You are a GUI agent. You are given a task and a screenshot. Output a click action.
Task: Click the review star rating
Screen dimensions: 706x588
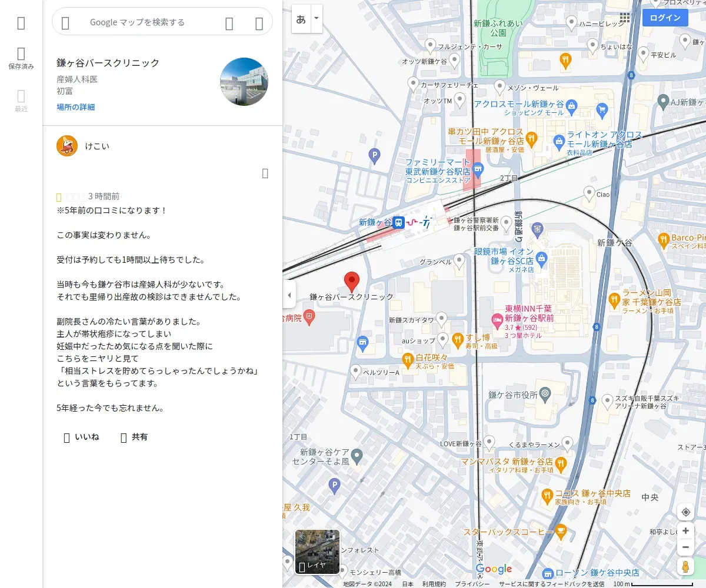click(70, 197)
